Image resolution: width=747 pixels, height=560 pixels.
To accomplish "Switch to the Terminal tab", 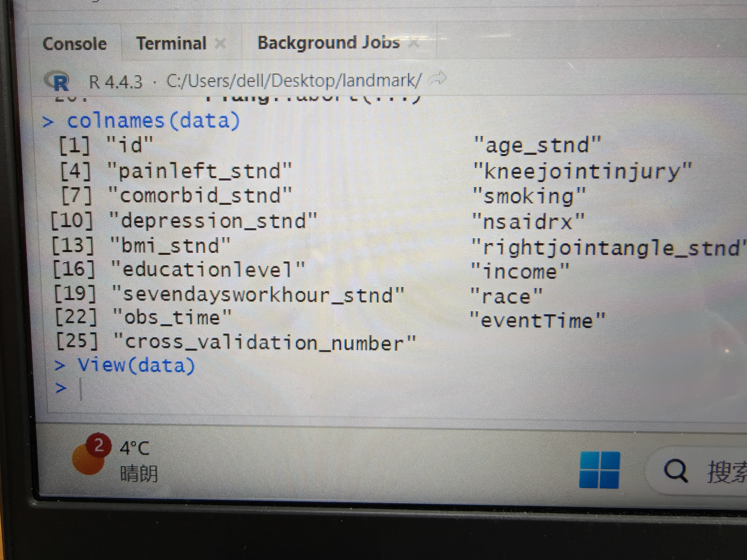I will (171, 44).
